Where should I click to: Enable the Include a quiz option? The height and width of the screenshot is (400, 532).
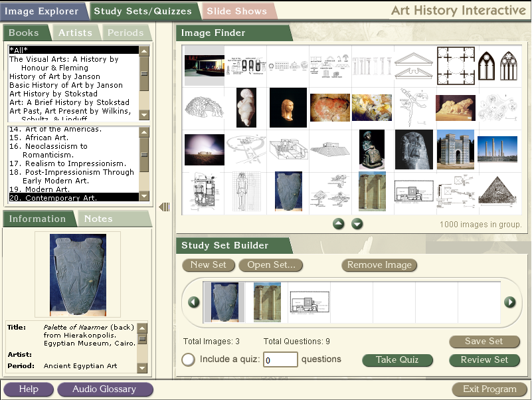189,359
